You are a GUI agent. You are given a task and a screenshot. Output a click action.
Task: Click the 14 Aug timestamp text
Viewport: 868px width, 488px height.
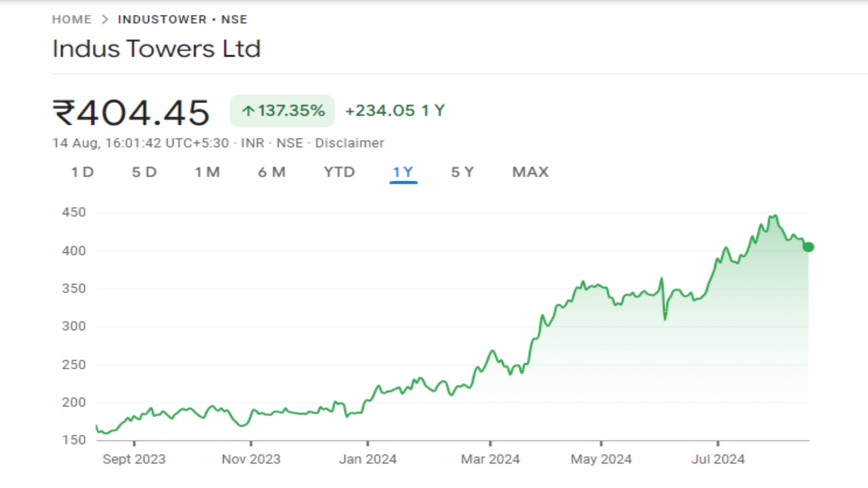[x=140, y=143]
